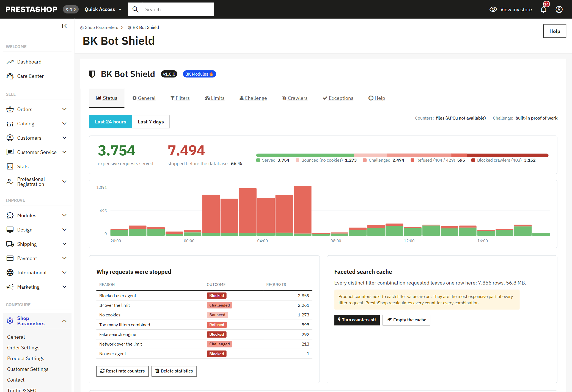This screenshot has width=572, height=392.
Task: Click the Challenged badge for IP over the limit
Action: [x=219, y=305]
